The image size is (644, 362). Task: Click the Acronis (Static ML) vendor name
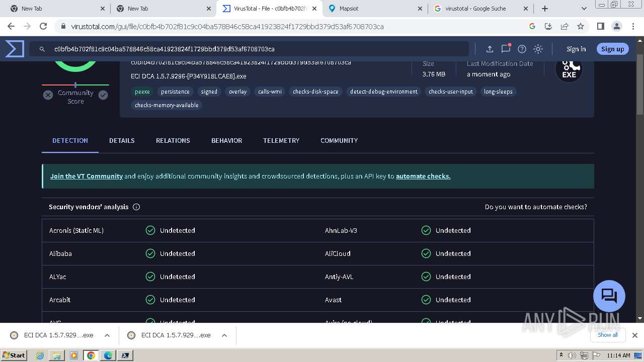click(x=76, y=230)
